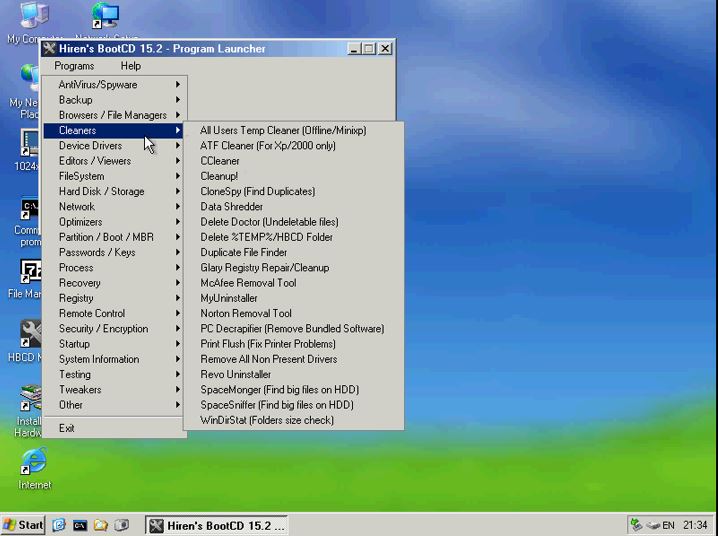Select the Cleaners menu entry
The width and height of the screenshot is (718, 536).
(x=114, y=130)
